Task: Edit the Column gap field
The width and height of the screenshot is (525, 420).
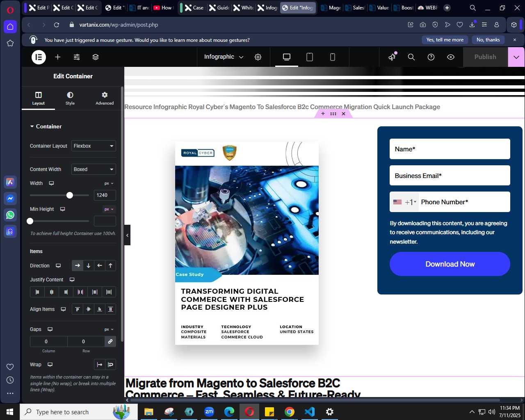Action: click(x=49, y=342)
